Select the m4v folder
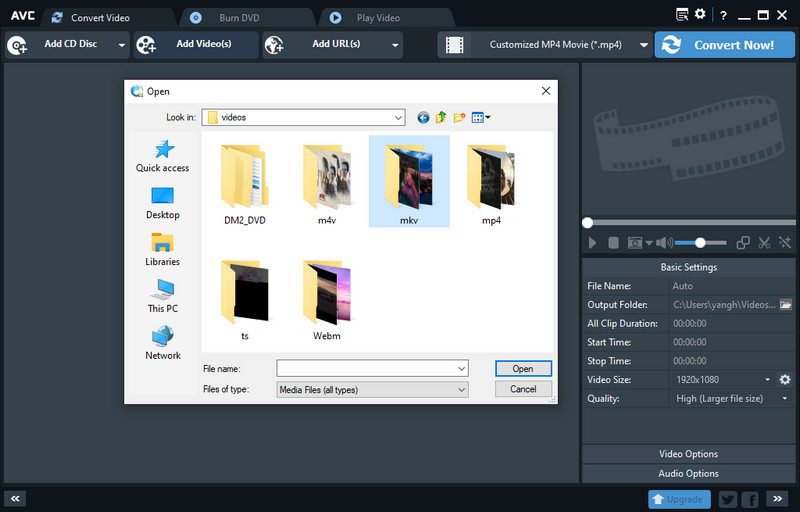800x512 pixels. tap(327, 184)
